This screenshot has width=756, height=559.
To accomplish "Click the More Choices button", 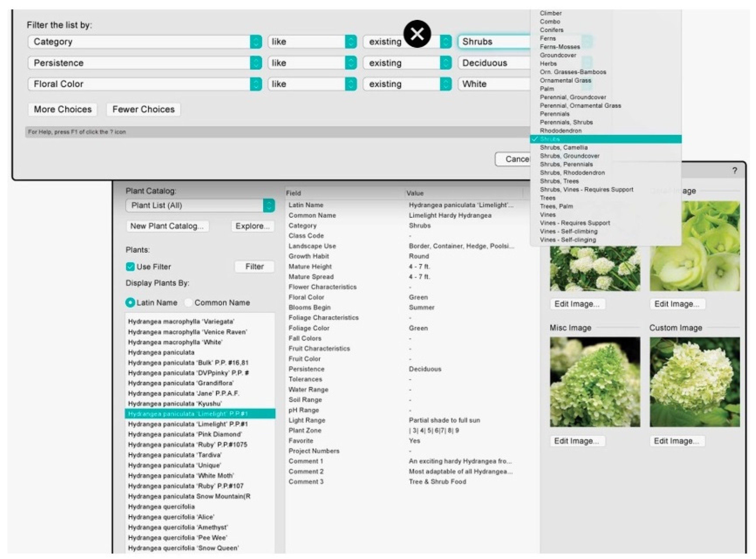I will [63, 109].
